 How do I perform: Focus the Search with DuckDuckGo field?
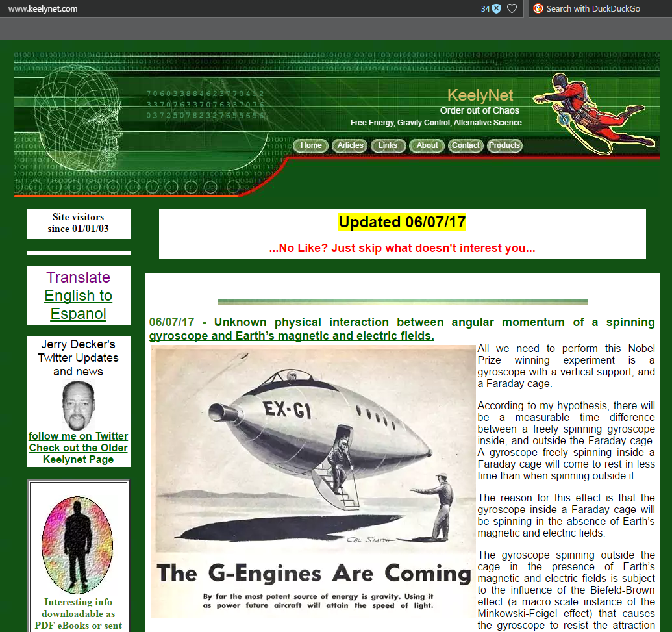[600, 8]
